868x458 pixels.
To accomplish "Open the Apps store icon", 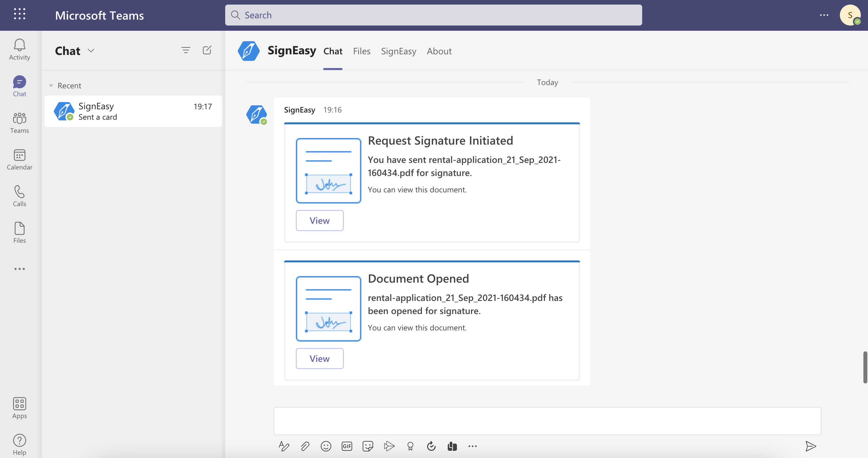I will (20, 408).
